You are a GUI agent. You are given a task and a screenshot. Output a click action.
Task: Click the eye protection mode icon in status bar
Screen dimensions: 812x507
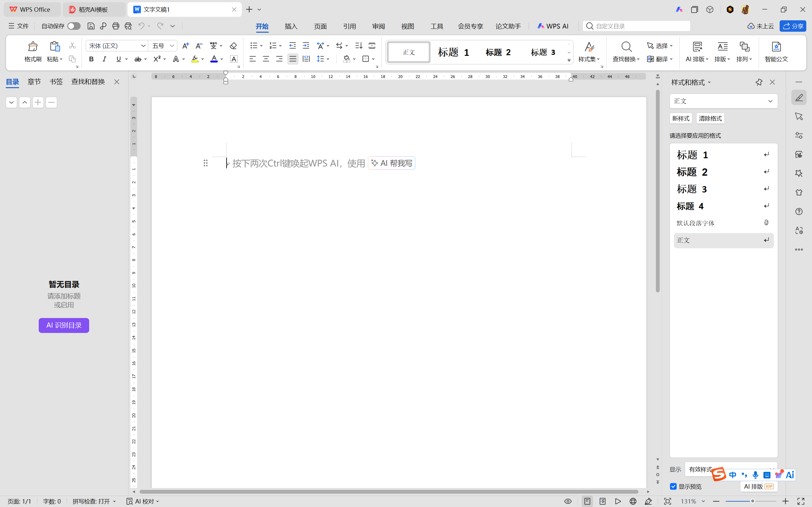coord(568,501)
